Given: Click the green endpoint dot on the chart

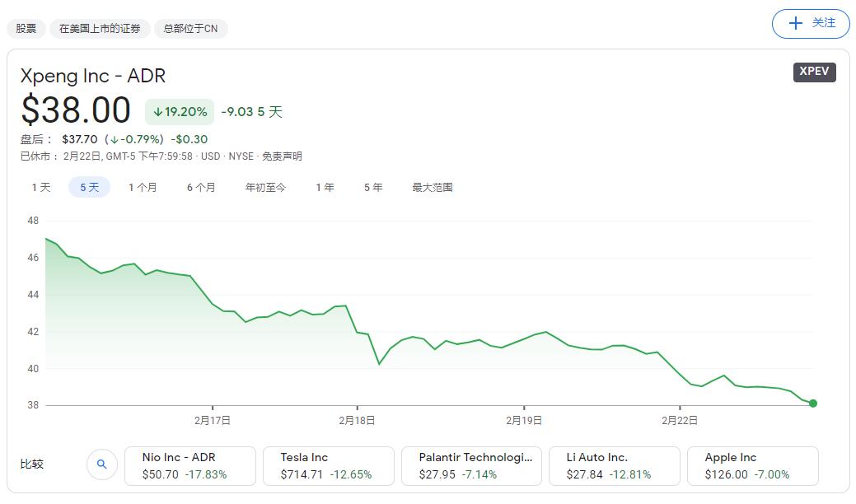Looking at the screenshot, I should (812, 404).
